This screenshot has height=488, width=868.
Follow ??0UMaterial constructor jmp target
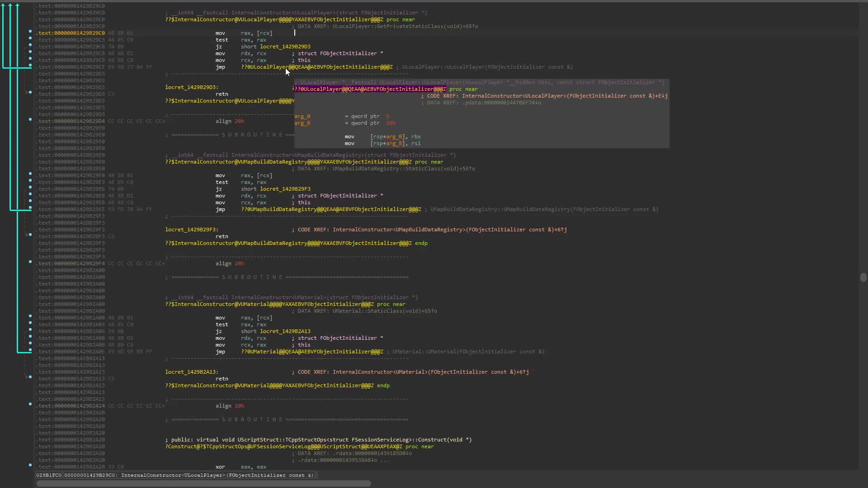tap(312, 352)
